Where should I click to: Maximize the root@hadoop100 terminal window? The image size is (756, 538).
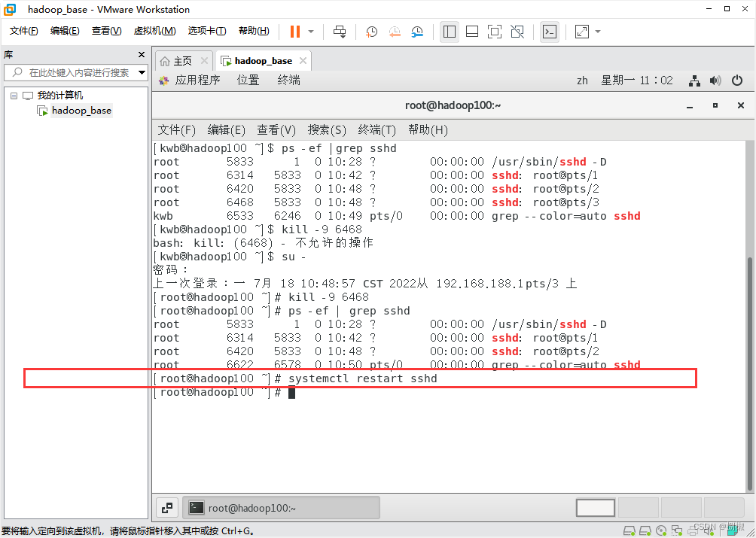715,105
